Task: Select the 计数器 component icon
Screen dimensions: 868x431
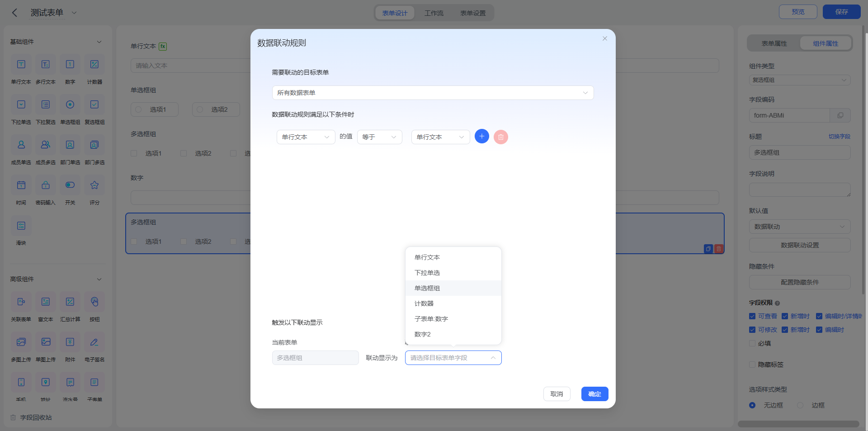Action: coord(94,64)
